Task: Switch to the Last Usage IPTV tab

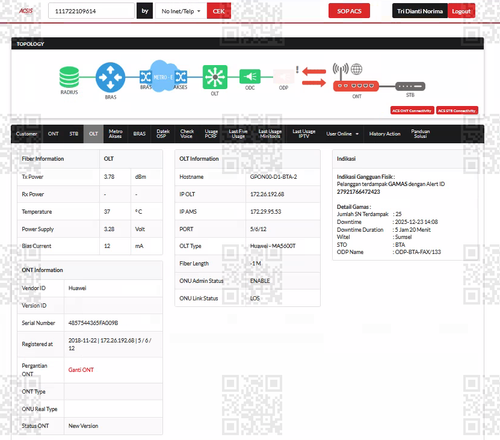Action: click(304, 134)
